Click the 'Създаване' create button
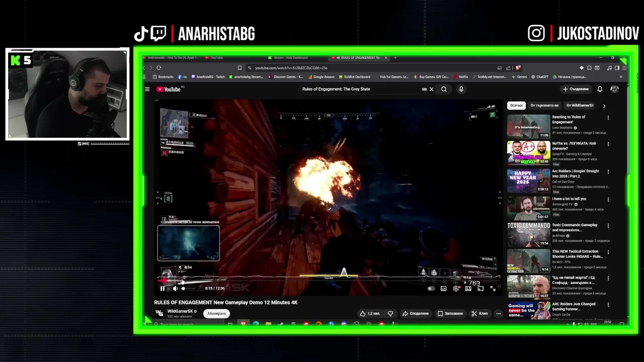 (576, 89)
